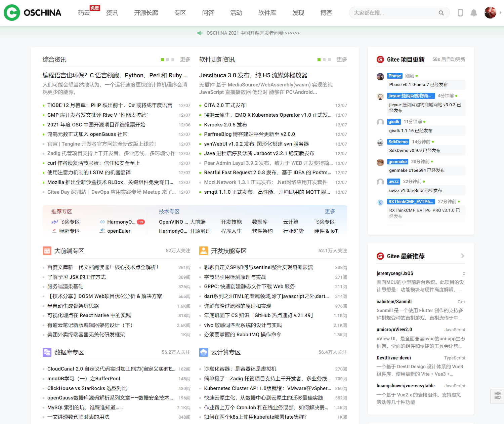Screen dimensions: 504x424
Task: Open article ClickHouse vs StarRocks 选型对比
Action: click(x=87, y=388)
